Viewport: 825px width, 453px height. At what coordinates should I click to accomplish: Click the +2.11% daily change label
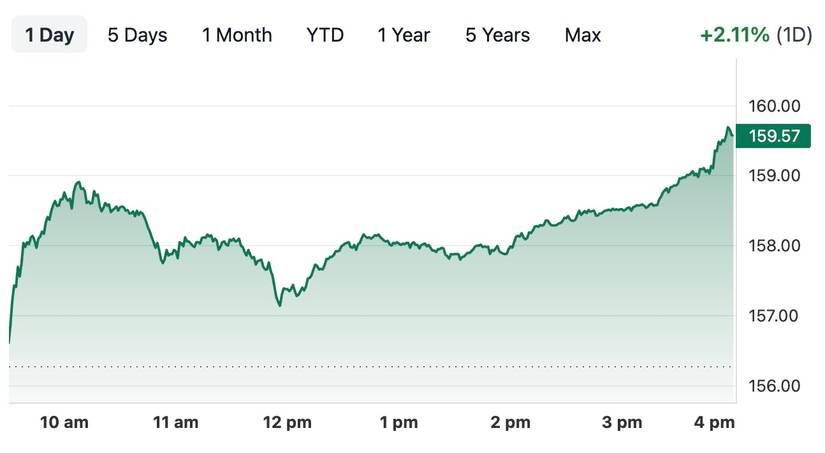click(x=735, y=35)
